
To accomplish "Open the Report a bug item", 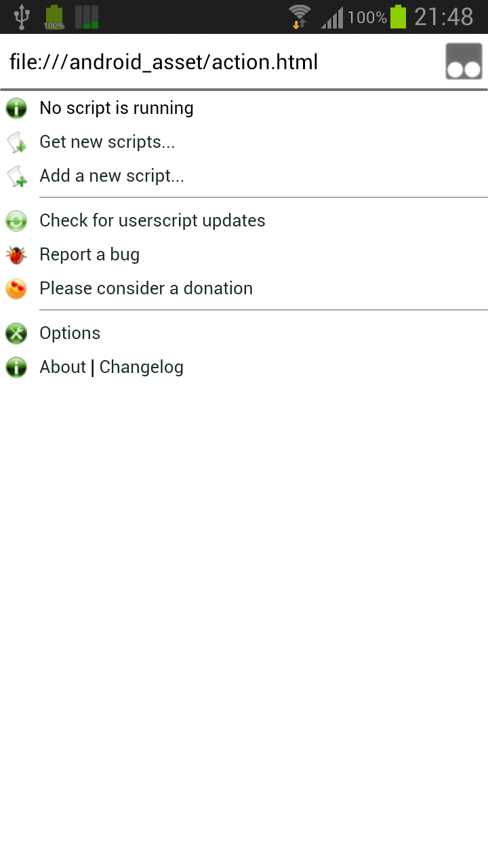I will (89, 255).
